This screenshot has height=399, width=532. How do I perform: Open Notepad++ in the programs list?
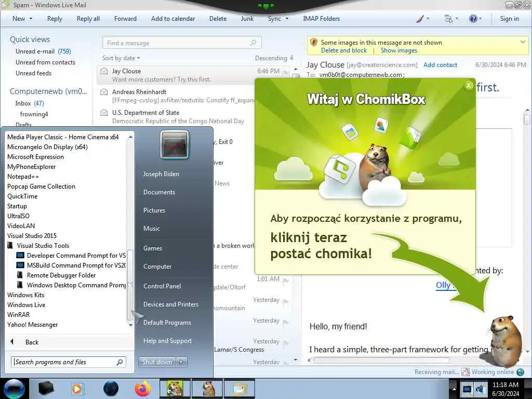[x=23, y=177]
